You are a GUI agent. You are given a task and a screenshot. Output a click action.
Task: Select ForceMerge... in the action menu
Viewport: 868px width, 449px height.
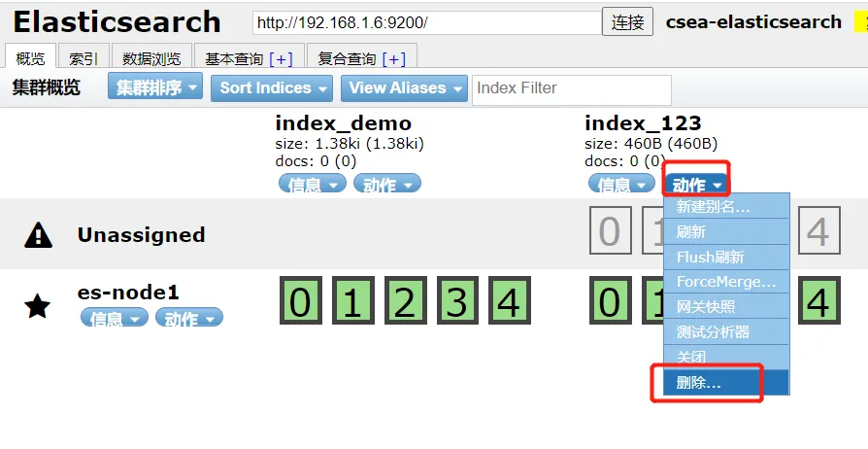pos(726,282)
